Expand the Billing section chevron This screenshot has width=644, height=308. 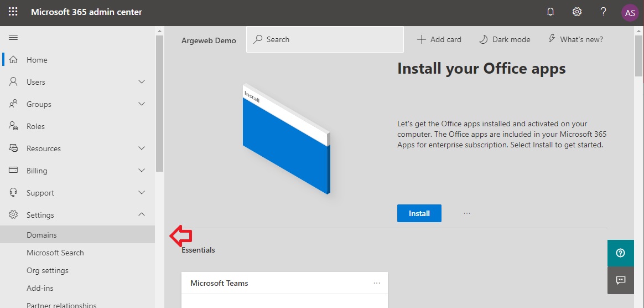[x=142, y=170]
